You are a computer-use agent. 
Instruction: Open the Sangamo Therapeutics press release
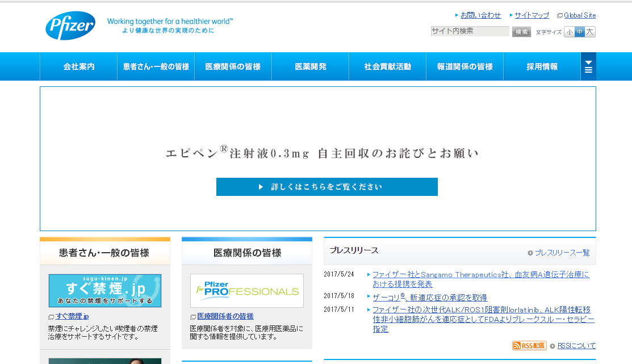pos(481,279)
